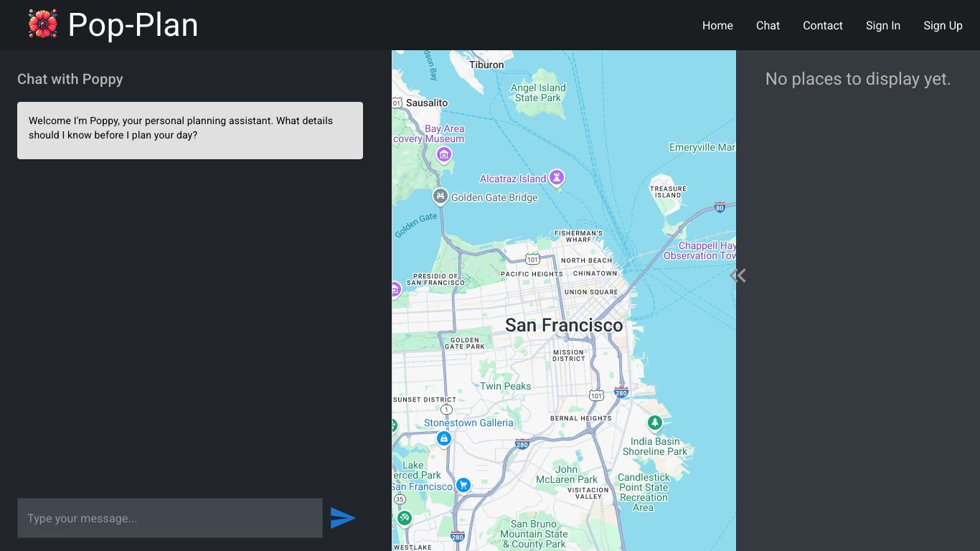The width and height of the screenshot is (980, 551).
Task: Click the Bay Area Discovery Museum pin
Action: point(444,154)
